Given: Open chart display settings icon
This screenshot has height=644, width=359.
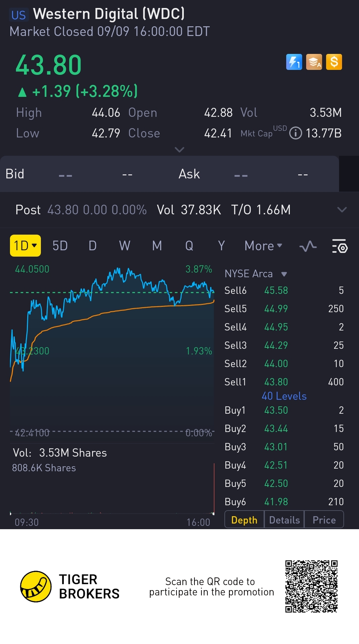Looking at the screenshot, I should [339, 246].
